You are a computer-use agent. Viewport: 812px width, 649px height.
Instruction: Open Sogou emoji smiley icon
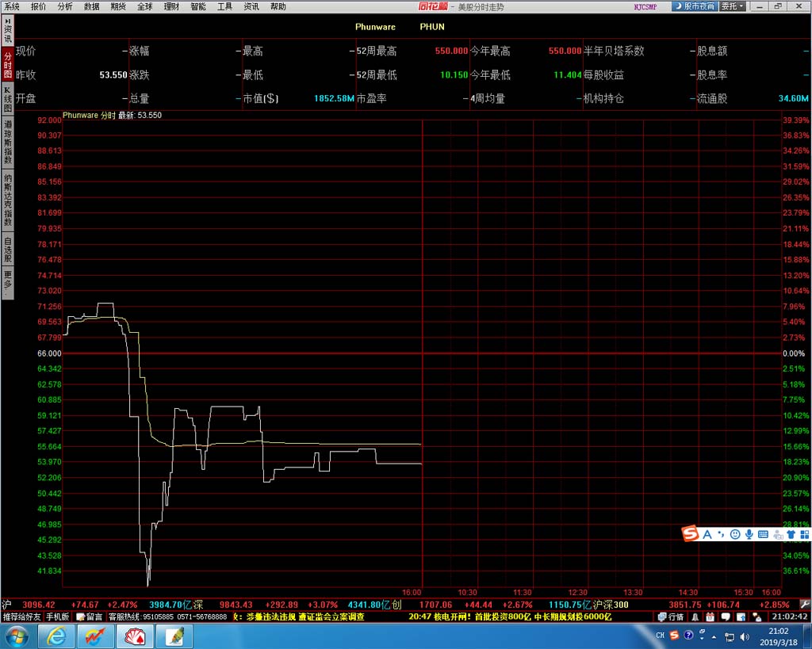tap(735, 535)
